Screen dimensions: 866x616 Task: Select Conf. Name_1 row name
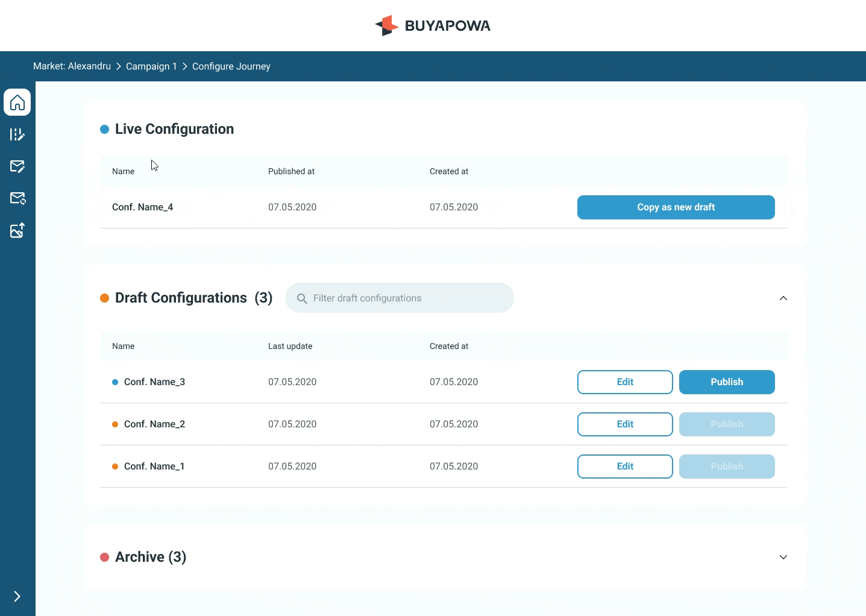click(x=154, y=467)
